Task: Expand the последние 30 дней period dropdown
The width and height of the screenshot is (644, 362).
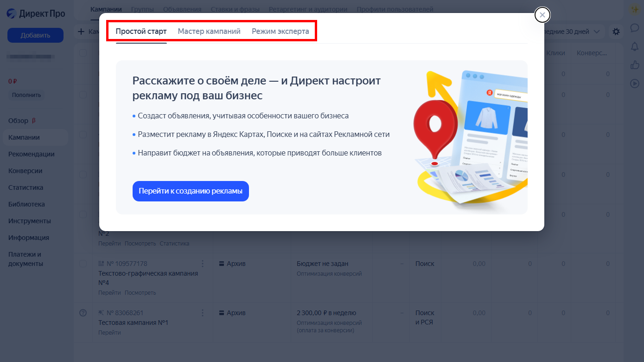Action: 573,32
